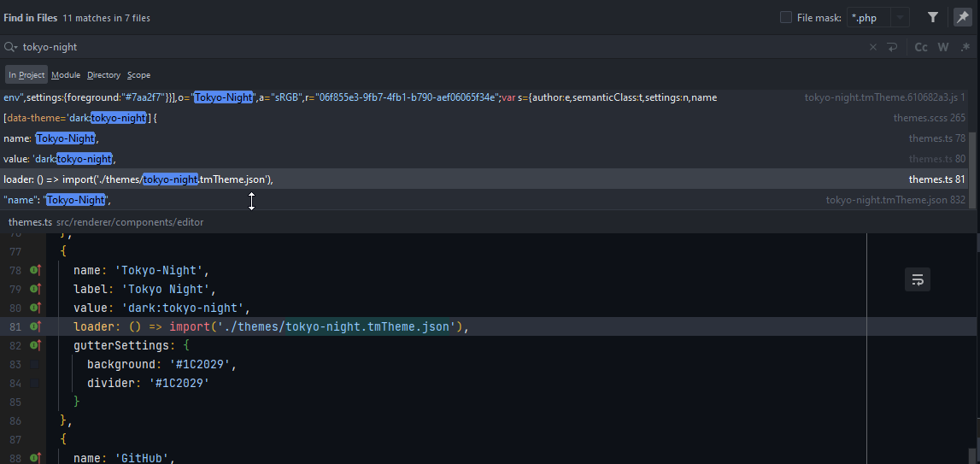Select result in tokyo-night.tmTheme.610682a3.js

click(x=484, y=97)
